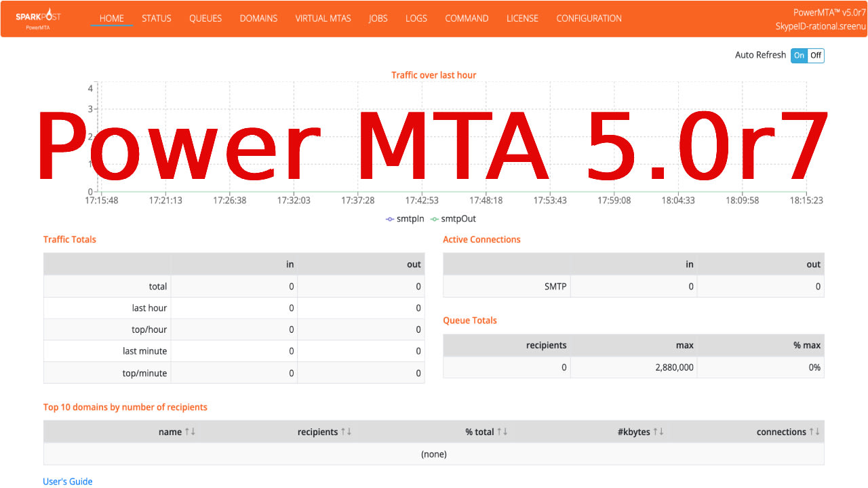This screenshot has height=488, width=868.
Task: Select the 'total' row label
Action: point(158,286)
